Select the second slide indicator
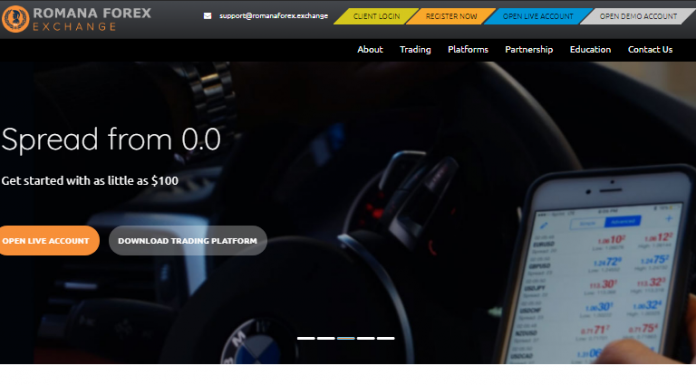 point(326,338)
